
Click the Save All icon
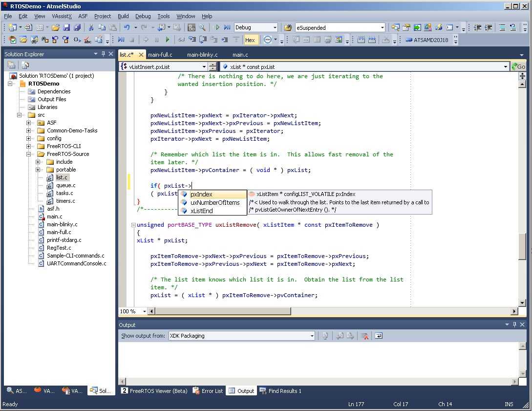pos(77,27)
